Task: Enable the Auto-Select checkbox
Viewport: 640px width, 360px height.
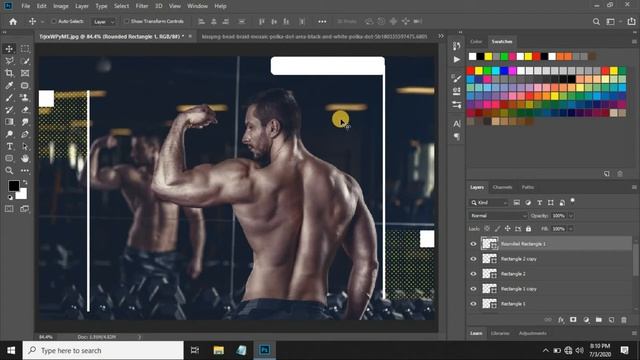Action: click(x=54, y=21)
